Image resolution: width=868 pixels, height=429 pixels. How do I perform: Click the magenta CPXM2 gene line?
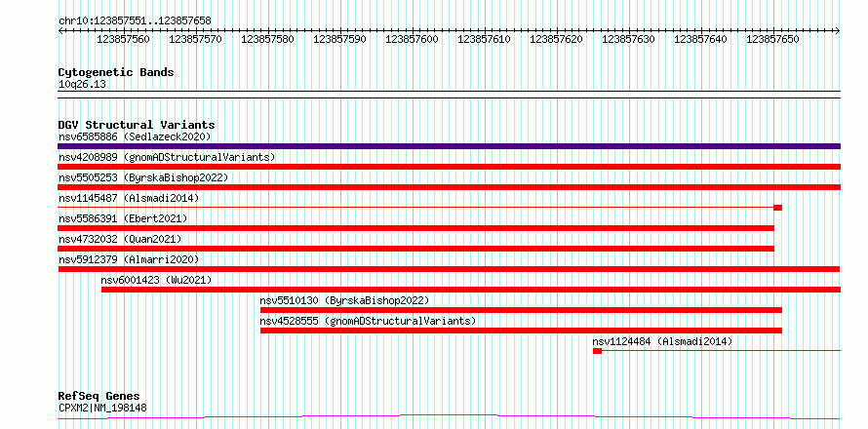coord(449,416)
